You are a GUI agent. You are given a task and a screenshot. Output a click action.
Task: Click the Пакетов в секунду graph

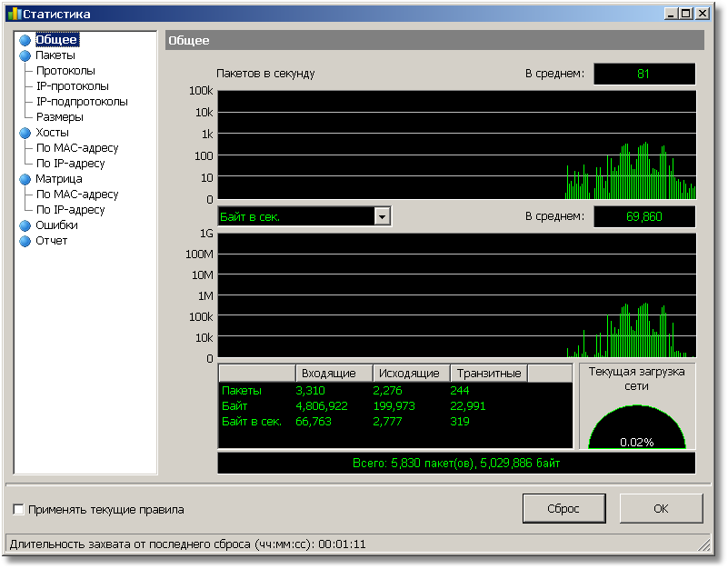point(457,145)
